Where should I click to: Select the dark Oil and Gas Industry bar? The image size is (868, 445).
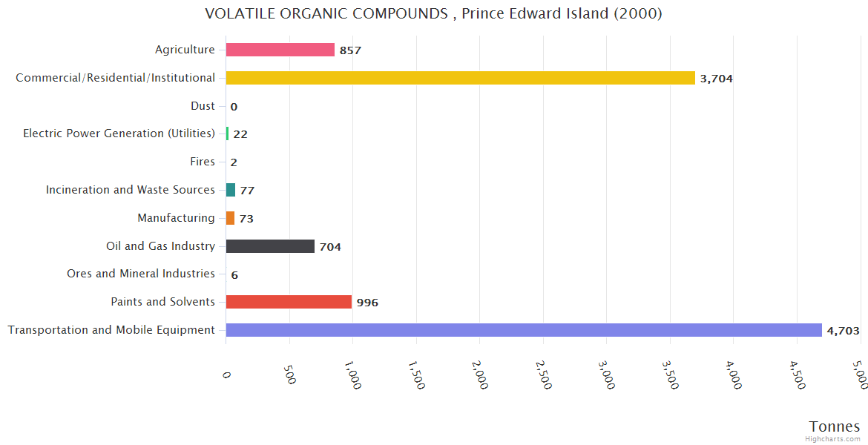pos(270,246)
